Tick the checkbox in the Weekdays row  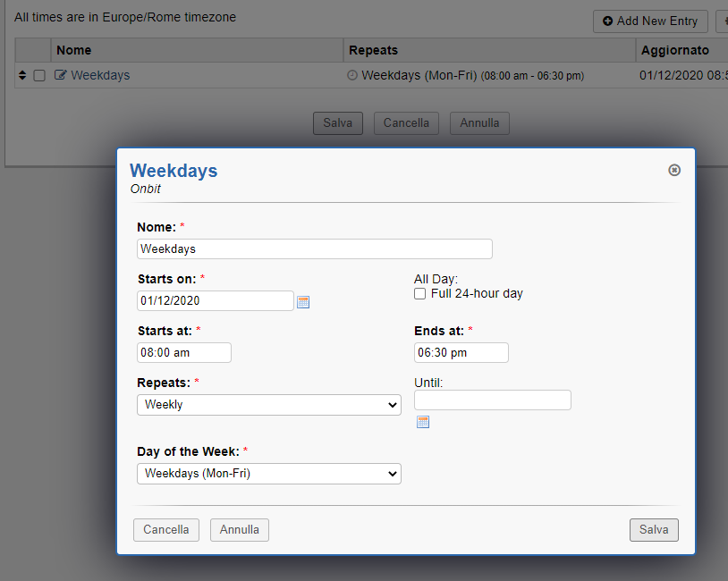[39, 76]
